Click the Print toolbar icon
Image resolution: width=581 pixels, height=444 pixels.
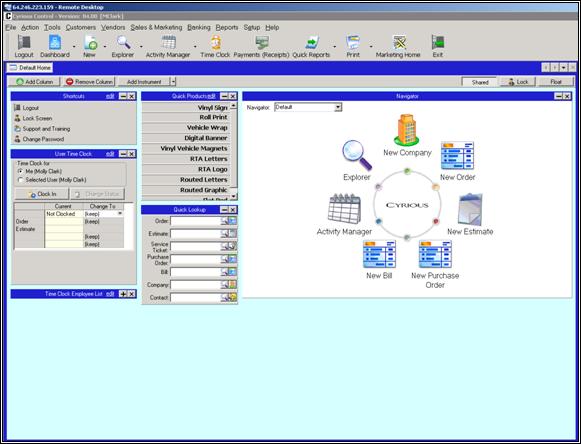pos(353,43)
